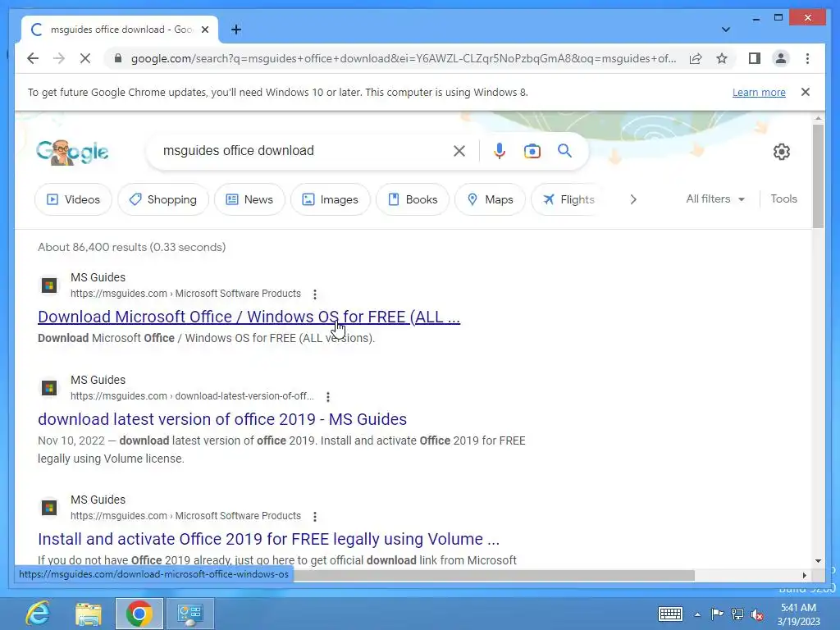Close the msguides office download tab

point(204,30)
